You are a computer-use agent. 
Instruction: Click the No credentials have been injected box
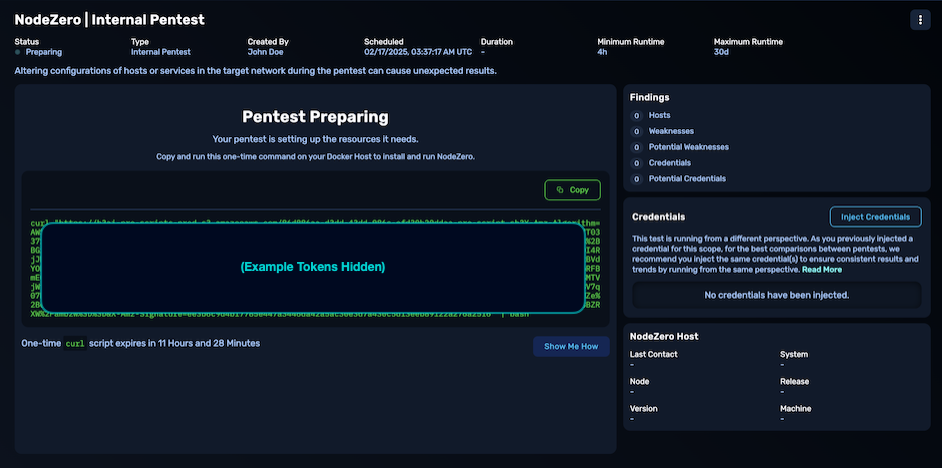[x=776, y=295]
